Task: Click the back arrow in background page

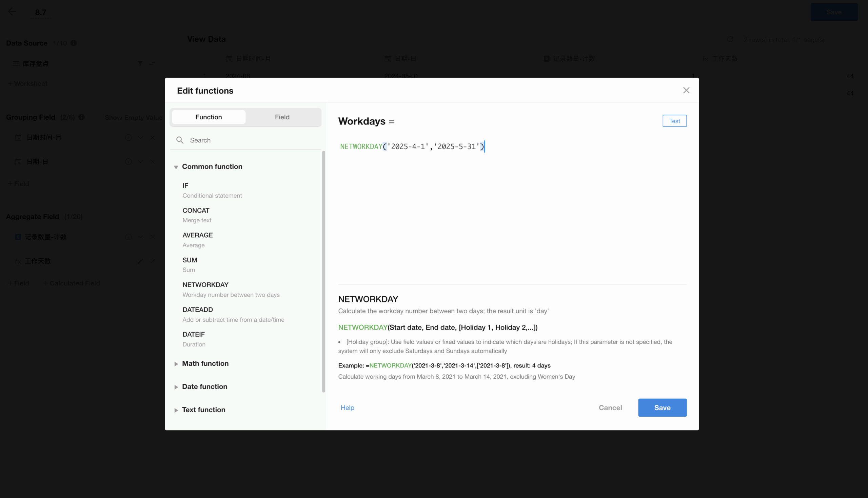Action: point(12,12)
